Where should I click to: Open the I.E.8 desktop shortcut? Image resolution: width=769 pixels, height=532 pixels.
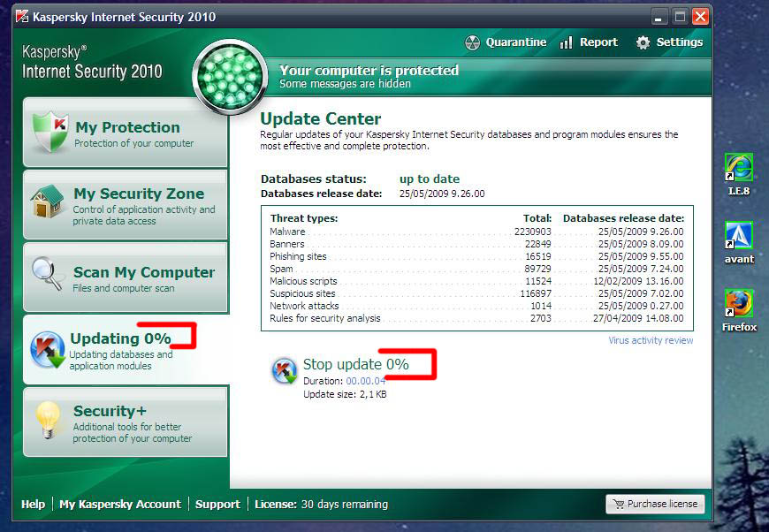click(739, 175)
